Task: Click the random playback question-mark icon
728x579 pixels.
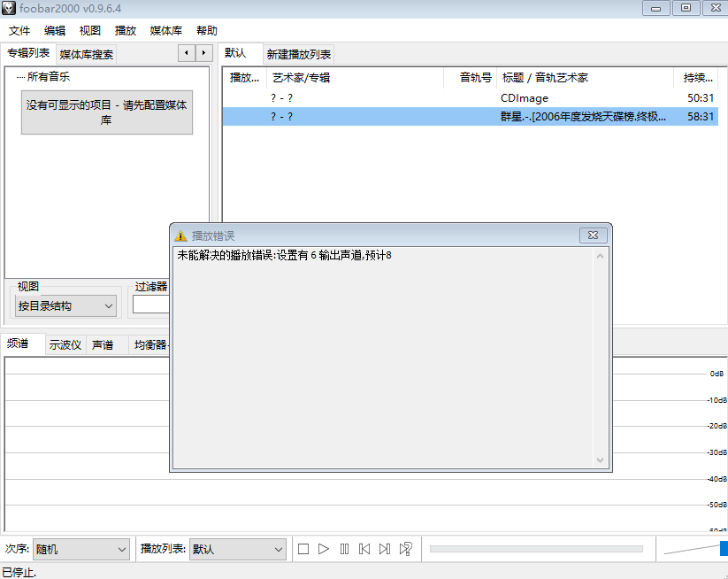Action: (406, 549)
